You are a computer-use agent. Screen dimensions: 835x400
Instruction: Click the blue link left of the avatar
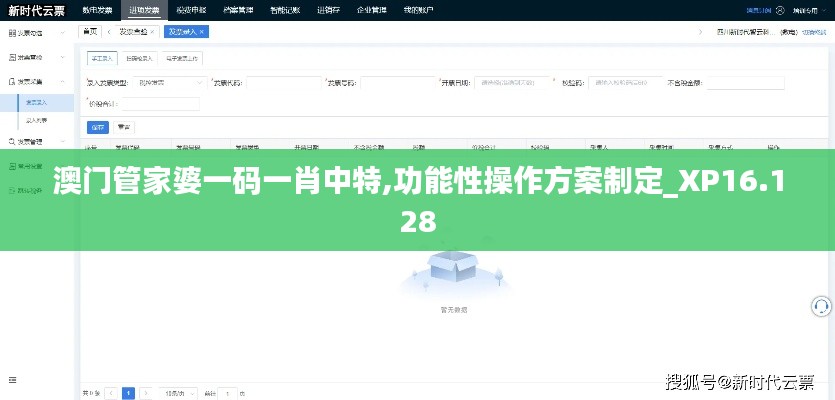(759, 10)
